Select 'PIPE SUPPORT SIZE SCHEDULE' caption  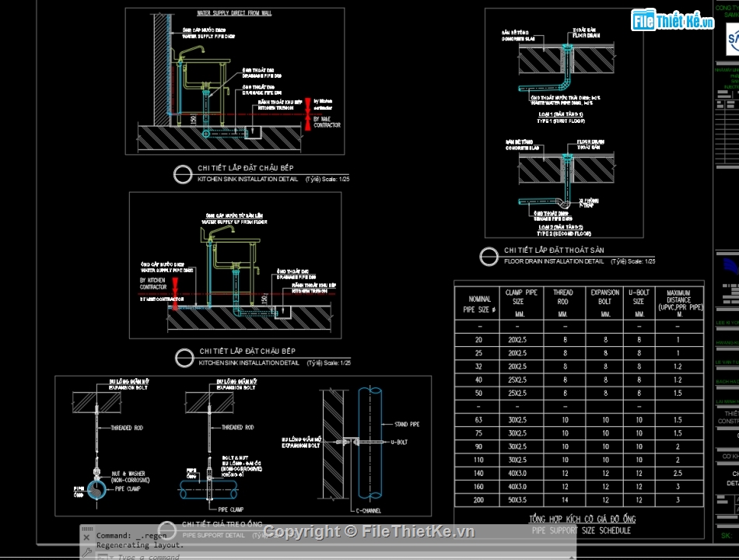(581, 530)
